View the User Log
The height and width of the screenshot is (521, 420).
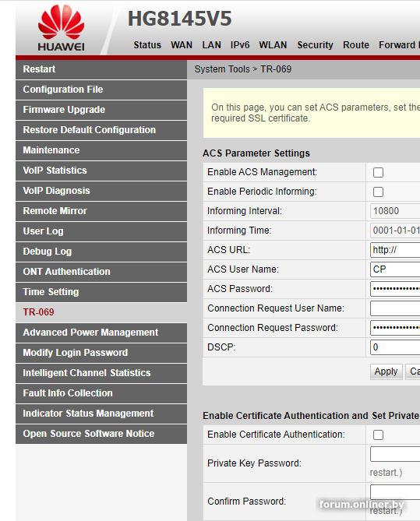click(x=101, y=231)
